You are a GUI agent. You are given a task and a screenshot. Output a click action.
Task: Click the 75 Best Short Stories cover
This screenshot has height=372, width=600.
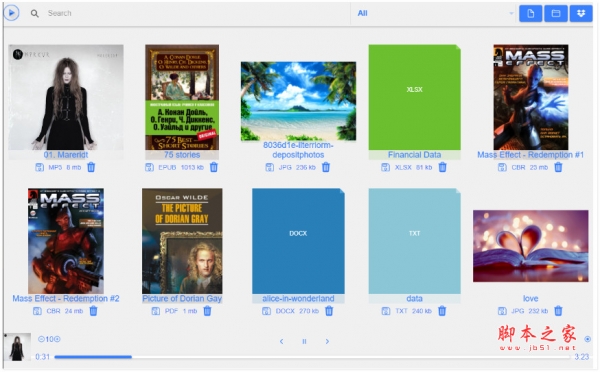[x=182, y=97]
